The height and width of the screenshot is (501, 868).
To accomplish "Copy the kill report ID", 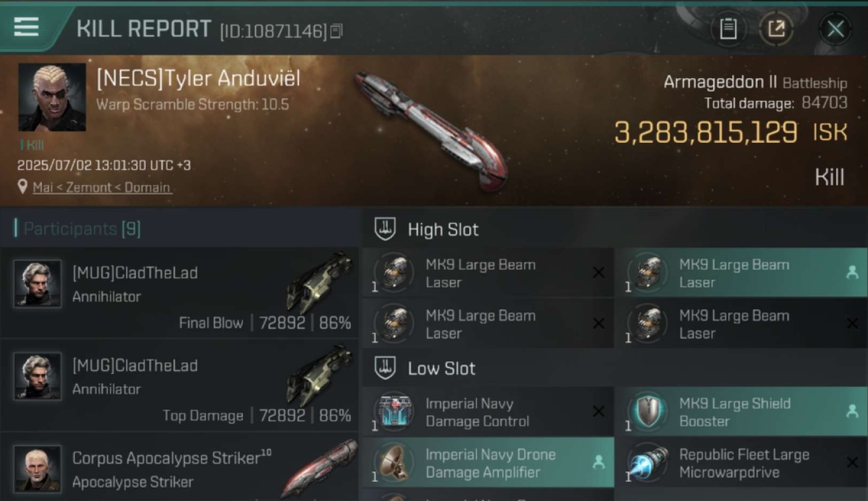I will coord(337,31).
